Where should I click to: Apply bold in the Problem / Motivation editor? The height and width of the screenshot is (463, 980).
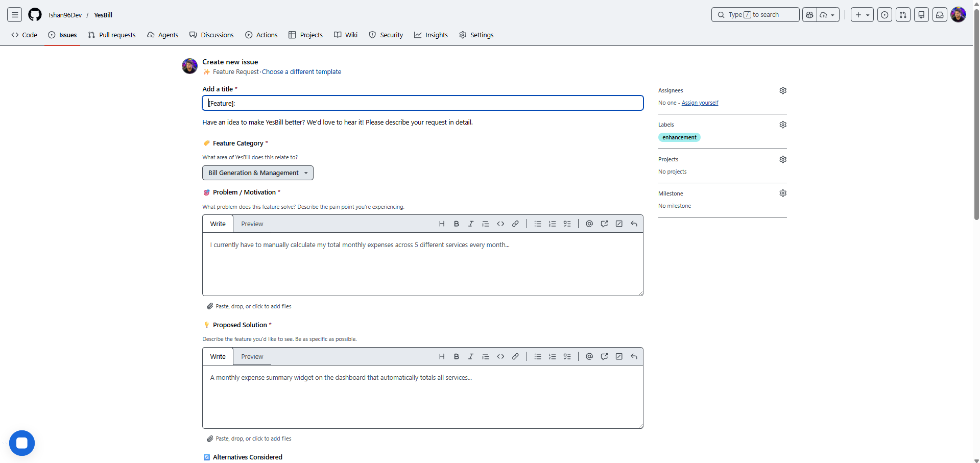pos(457,224)
